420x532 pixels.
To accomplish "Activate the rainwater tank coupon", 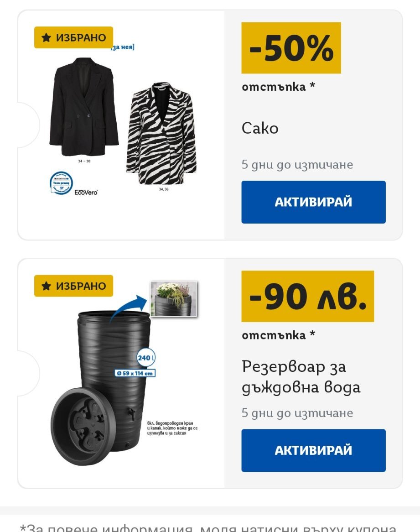I will 313,450.
